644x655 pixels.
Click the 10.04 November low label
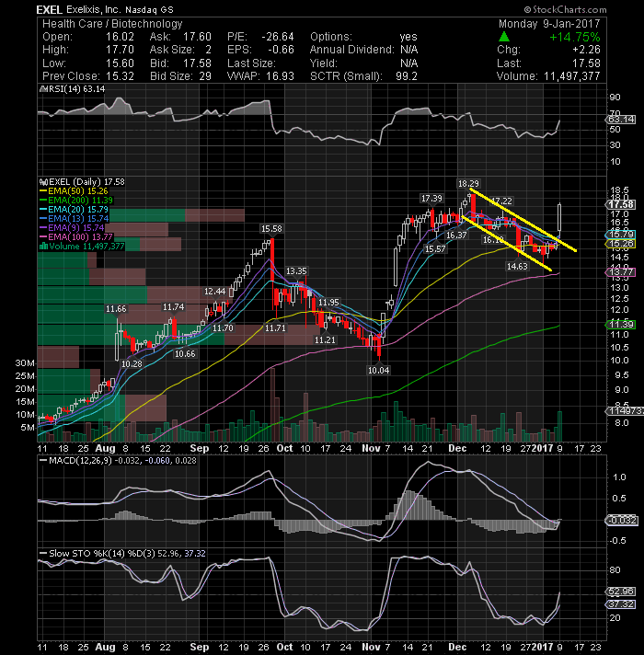click(378, 370)
